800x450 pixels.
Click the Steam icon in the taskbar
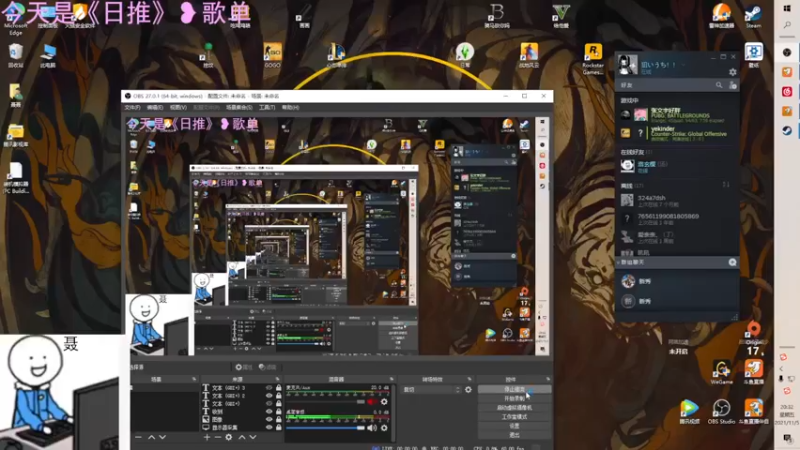point(787,131)
